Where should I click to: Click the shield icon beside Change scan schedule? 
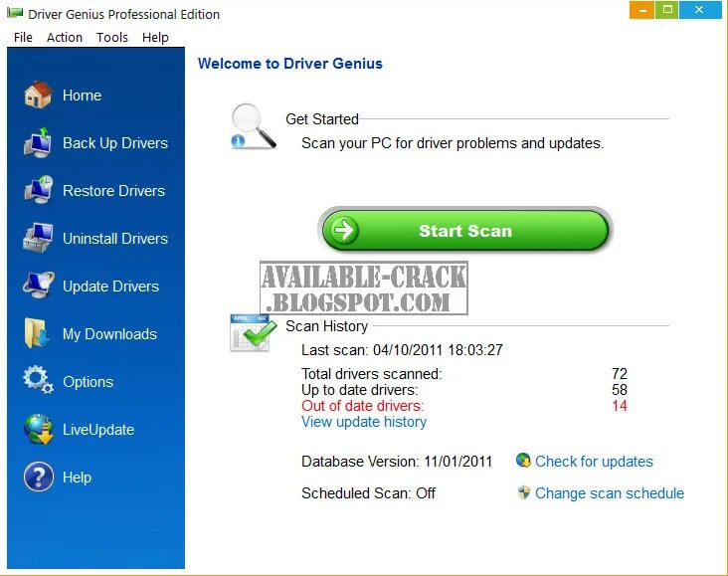pyautogui.click(x=524, y=492)
